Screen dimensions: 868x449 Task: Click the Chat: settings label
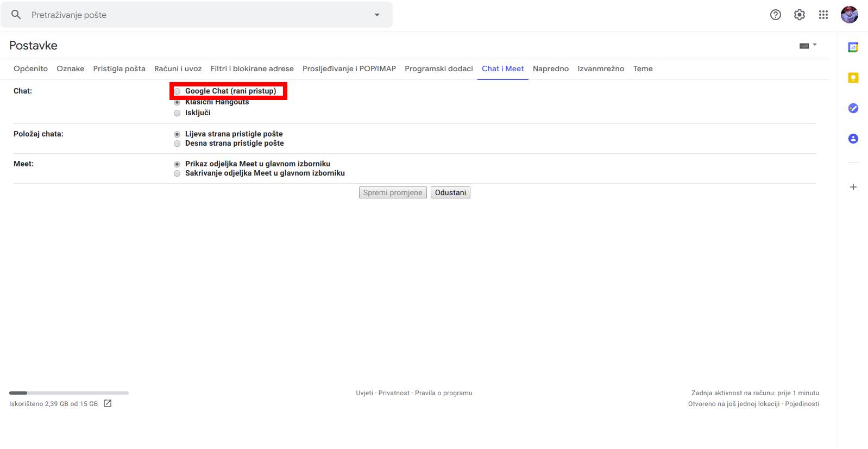(x=23, y=91)
